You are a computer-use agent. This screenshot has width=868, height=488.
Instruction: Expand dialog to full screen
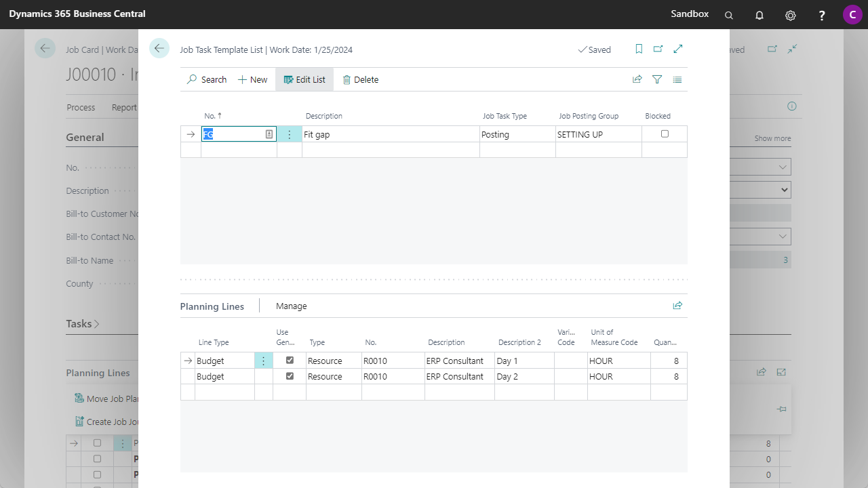tap(678, 49)
